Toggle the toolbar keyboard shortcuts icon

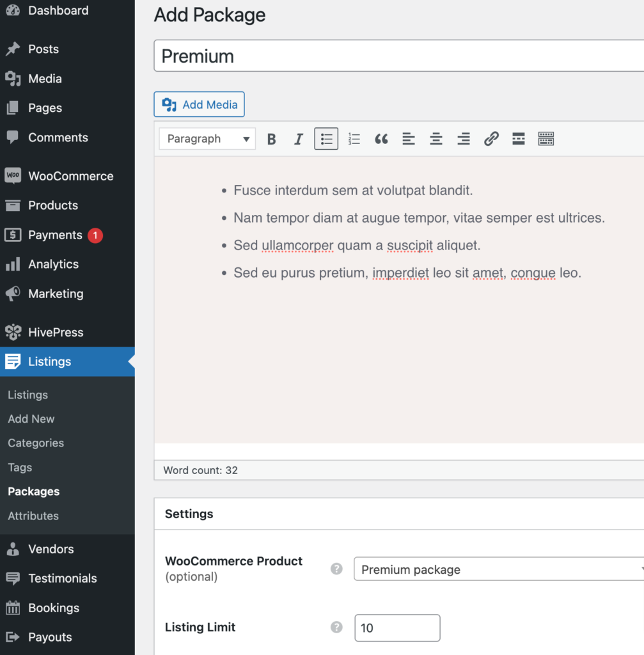(x=546, y=138)
